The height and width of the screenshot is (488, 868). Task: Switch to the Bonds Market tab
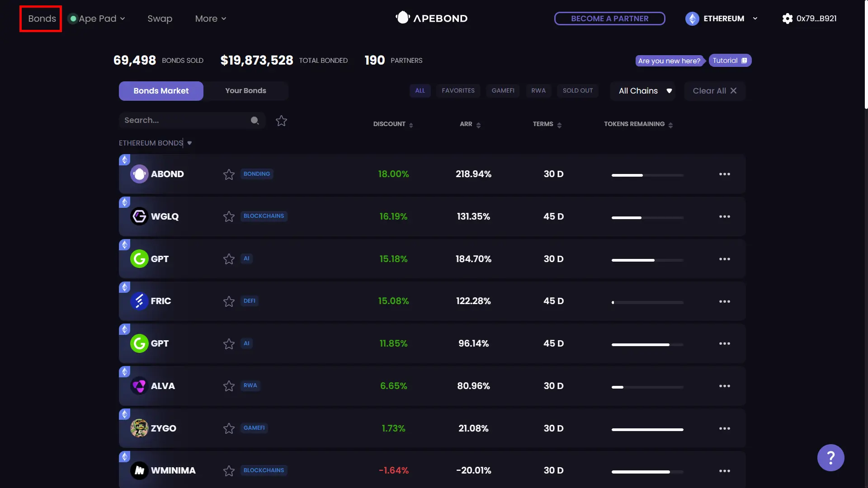tap(161, 91)
